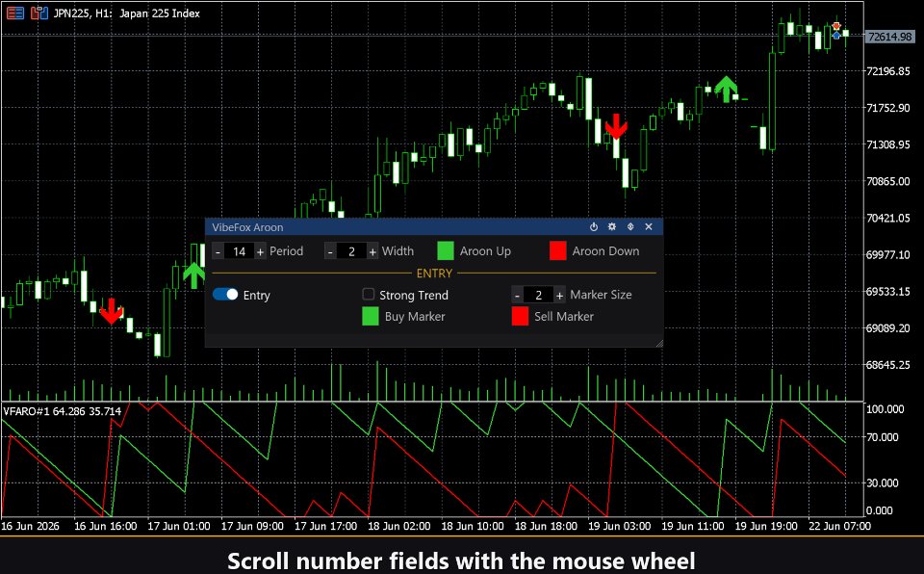Toggle the Entry switch off

(x=225, y=295)
